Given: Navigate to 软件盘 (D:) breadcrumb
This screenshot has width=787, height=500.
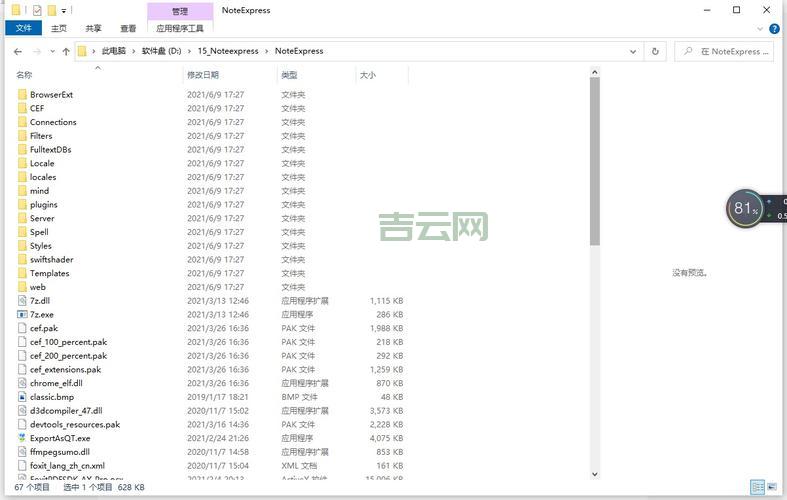Looking at the screenshot, I should point(162,51).
